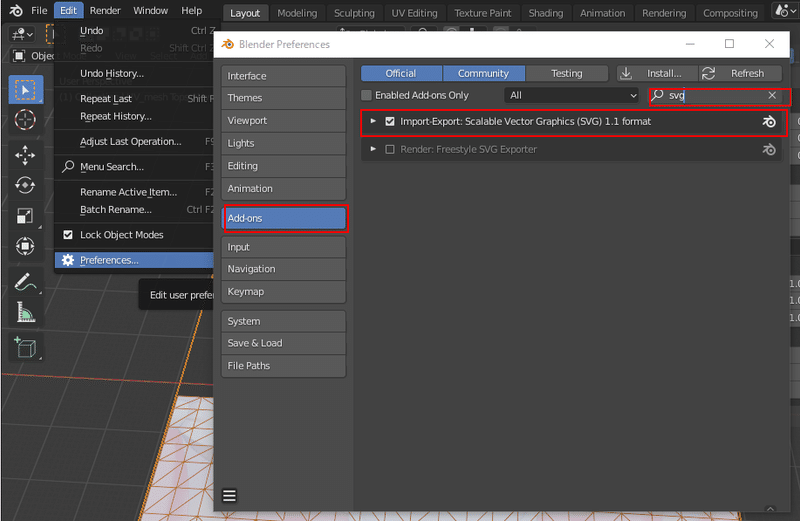Viewport: 800px width, 521px height.
Task: Activate the Cursor tool
Action: 25,120
